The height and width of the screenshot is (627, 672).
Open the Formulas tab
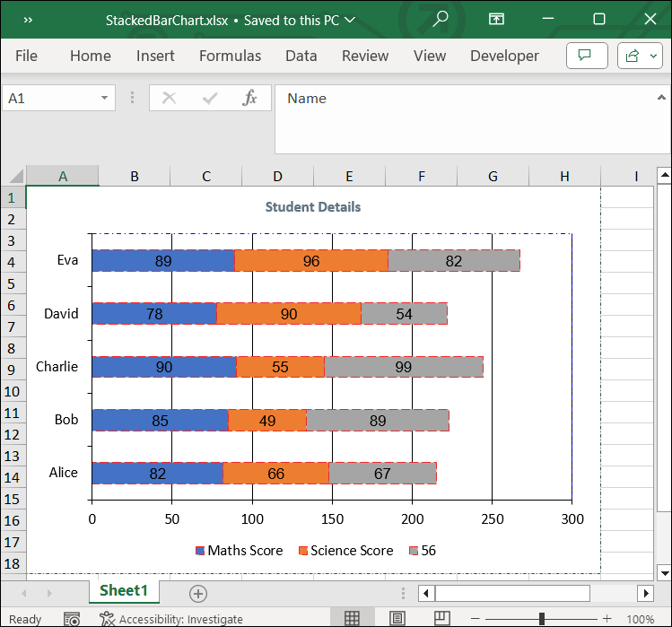pos(231,56)
